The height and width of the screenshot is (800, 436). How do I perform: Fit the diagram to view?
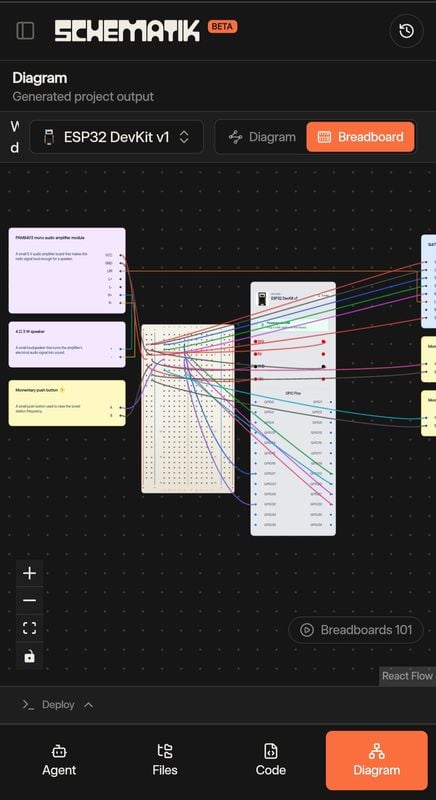tap(30, 628)
